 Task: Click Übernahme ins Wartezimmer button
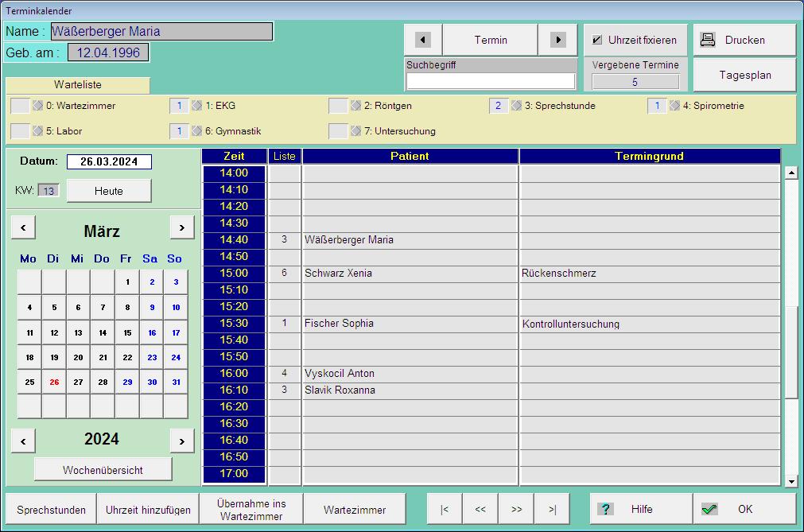251,510
